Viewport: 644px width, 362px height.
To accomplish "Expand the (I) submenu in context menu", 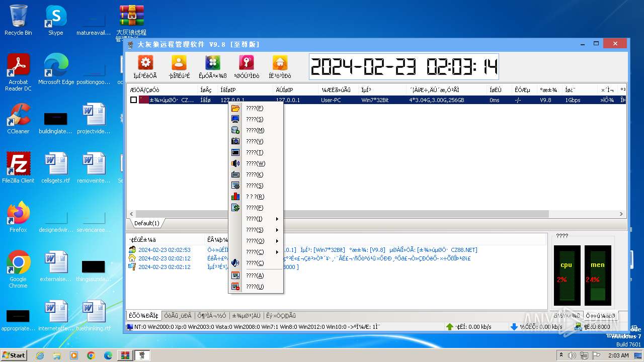I will 256,219.
